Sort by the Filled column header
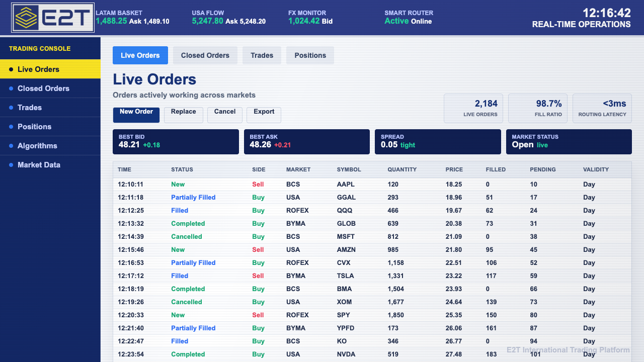Screen dimensions: 644x362 tap(496, 169)
